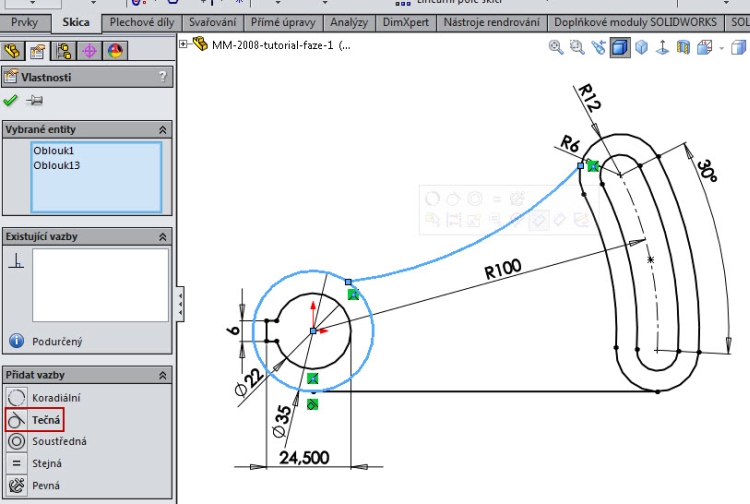
Task: Click the Vlastnosti panel title icon
Action: 11,77
